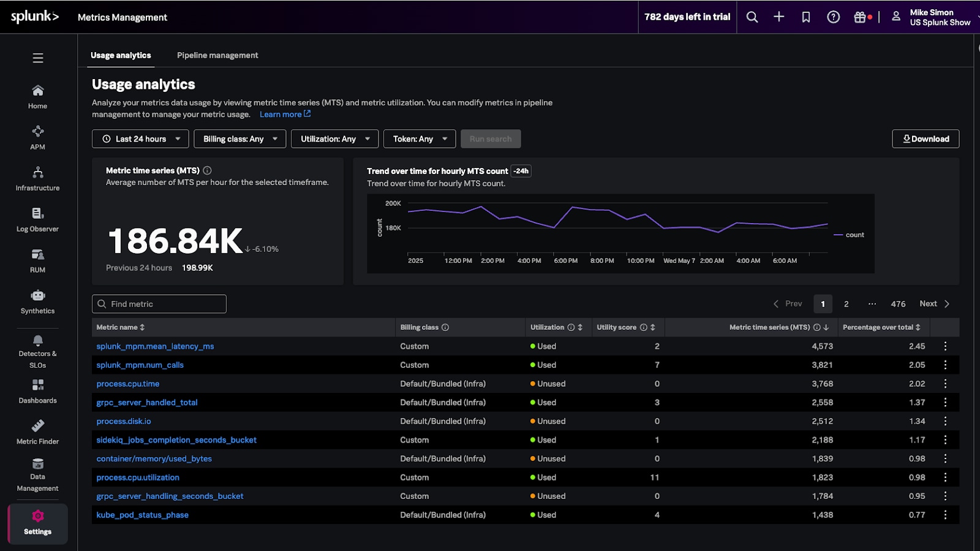Screen dimensions: 980x551
Task: Open Infrastructure in the sidebar
Action: coord(37,179)
